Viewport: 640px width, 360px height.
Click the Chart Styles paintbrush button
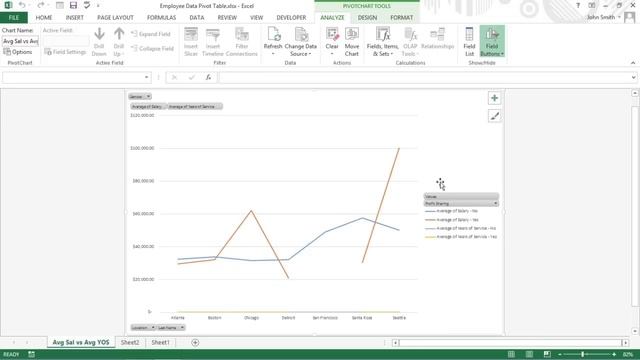(x=494, y=116)
